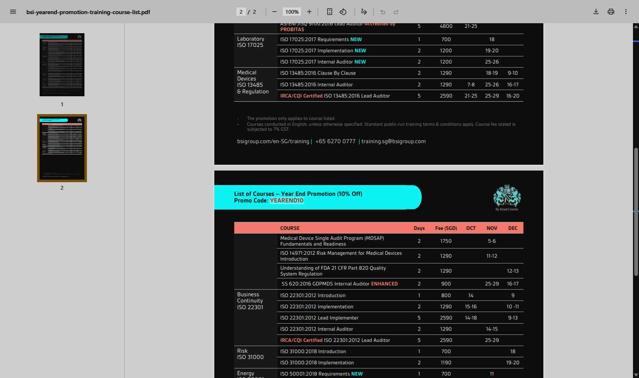The width and height of the screenshot is (639, 378).
Task: Click the Laboratory ISO 17025 category label
Action: point(251,42)
